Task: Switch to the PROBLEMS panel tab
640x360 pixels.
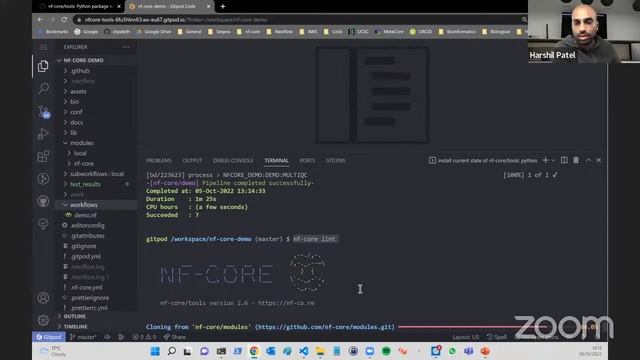Action: (x=159, y=161)
